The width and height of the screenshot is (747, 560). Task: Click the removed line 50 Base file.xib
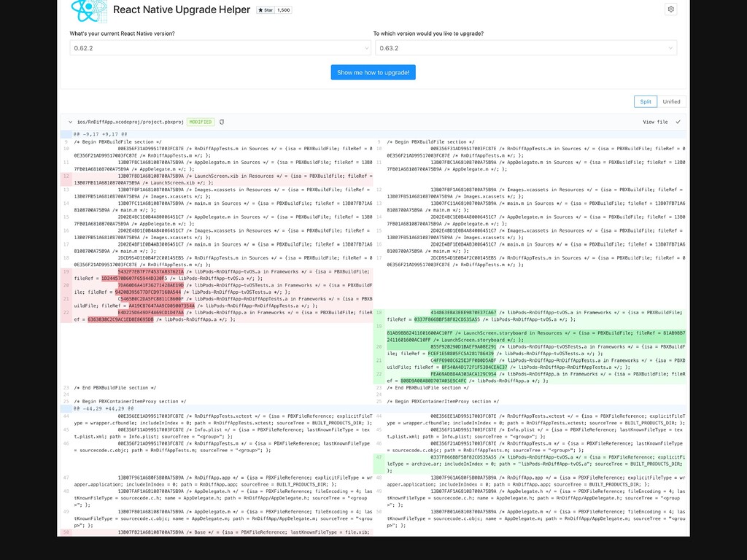pyautogui.click(x=217, y=532)
